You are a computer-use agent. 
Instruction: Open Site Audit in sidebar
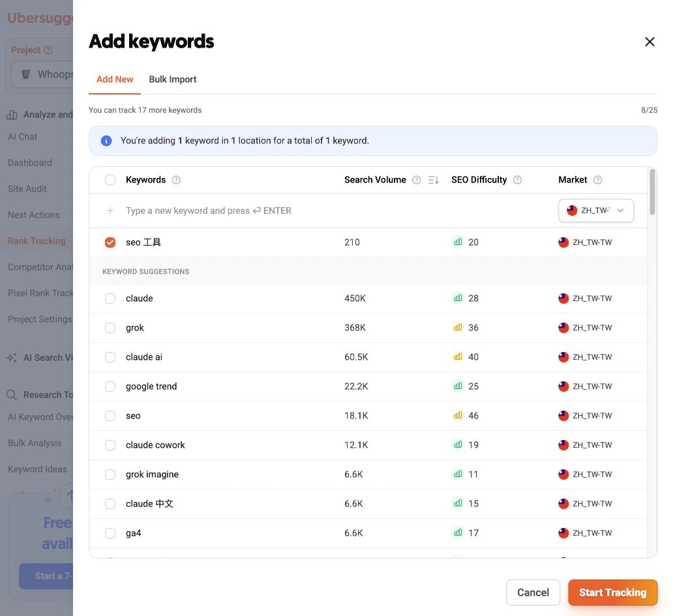[27, 189]
